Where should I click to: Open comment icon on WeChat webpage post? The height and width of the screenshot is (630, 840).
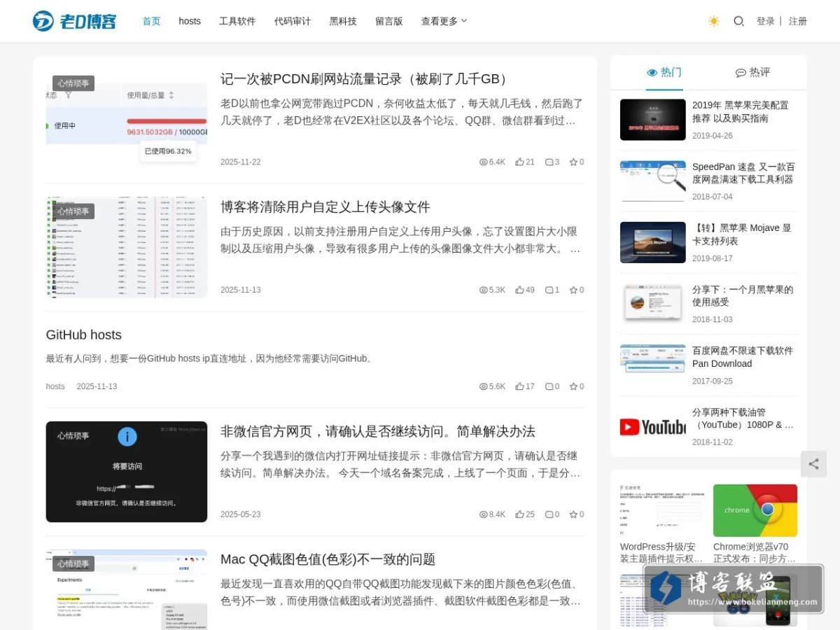(549, 514)
